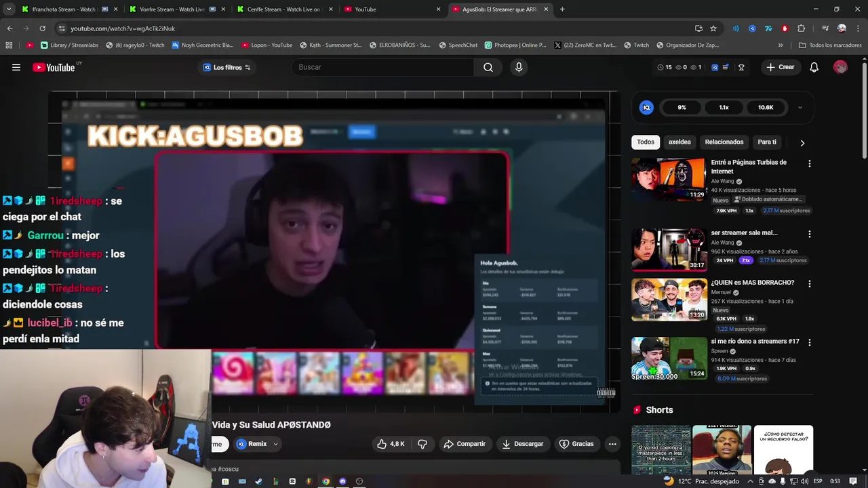Image resolution: width=868 pixels, height=488 pixels.
Task: Open the Los filtros extension button
Action: [x=227, y=67]
